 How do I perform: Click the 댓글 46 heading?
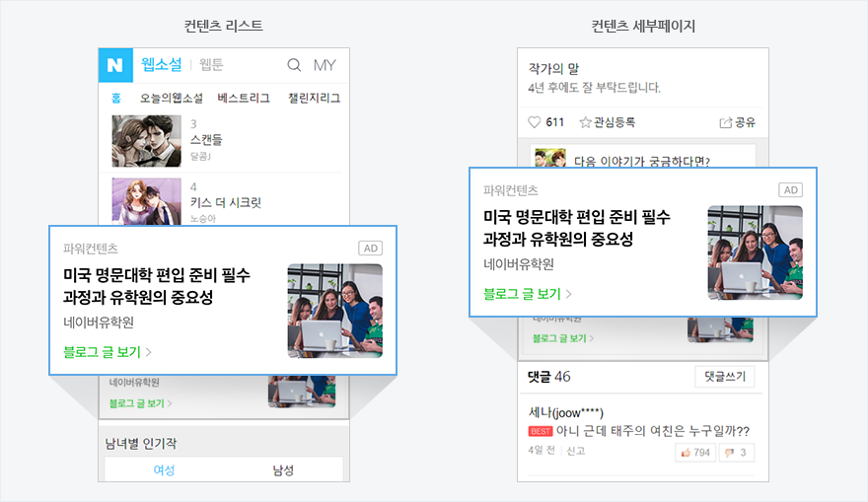(x=549, y=377)
